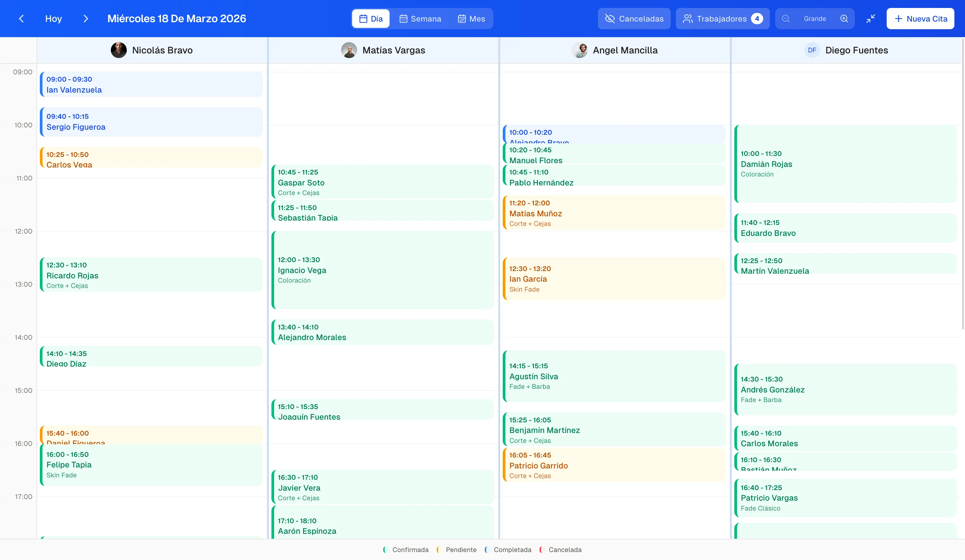The width and height of the screenshot is (965, 560).
Task: Jump to today with Hoy button
Action: point(54,19)
